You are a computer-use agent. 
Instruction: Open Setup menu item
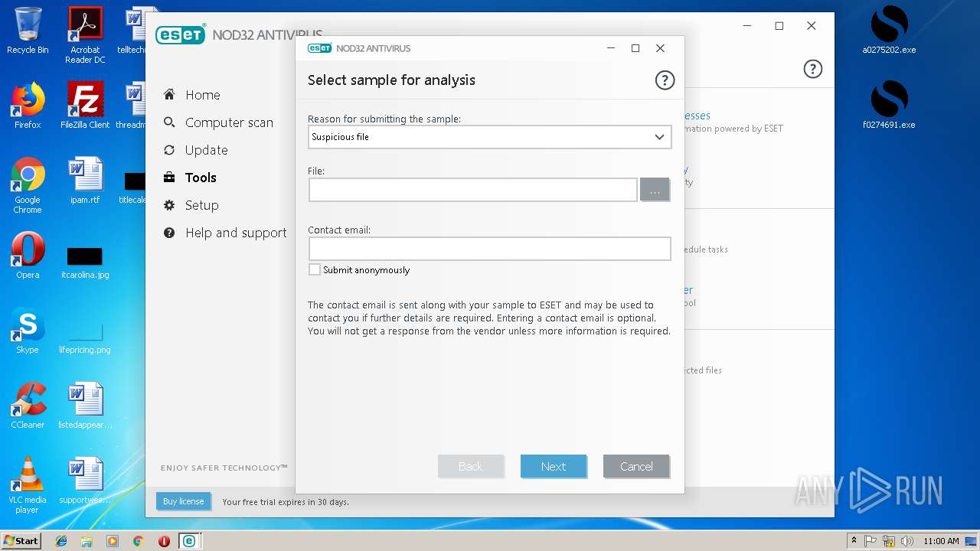pos(202,205)
